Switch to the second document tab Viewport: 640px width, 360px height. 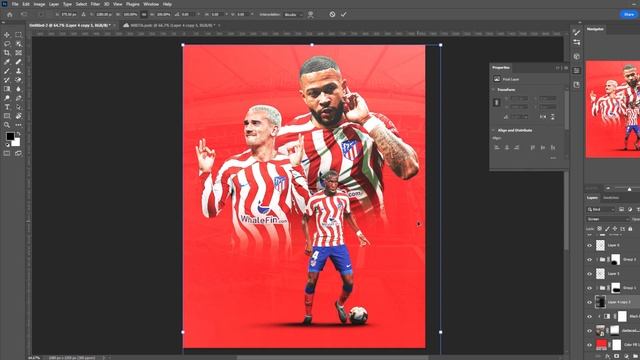[171, 25]
